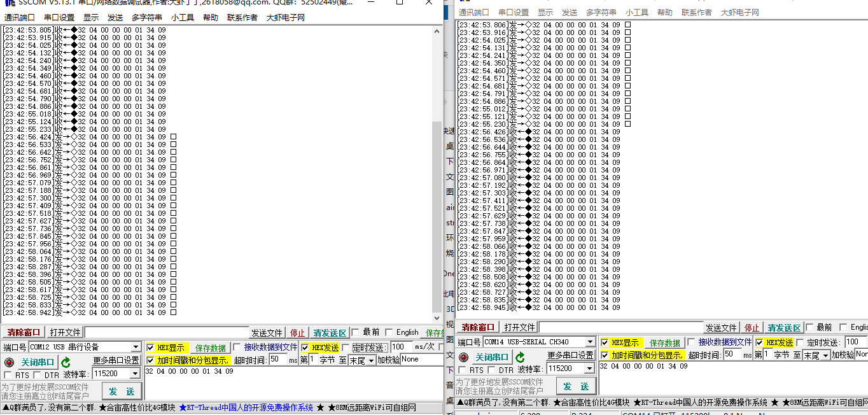Image resolution: width=868 pixels, height=415 pixels.
Task: Click the left window's vertical scrollbar thumb
Action: tap(437, 216)
